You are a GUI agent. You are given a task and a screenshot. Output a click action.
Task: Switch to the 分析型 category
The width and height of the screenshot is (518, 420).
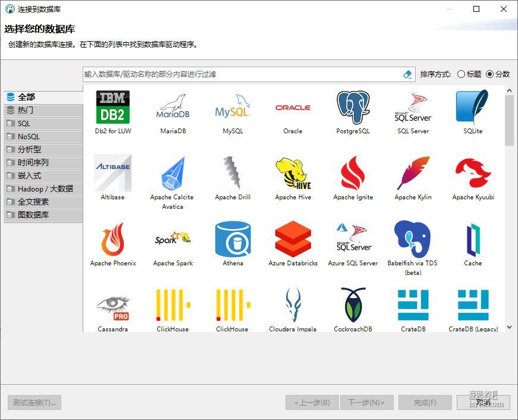(x=43, y=150)
